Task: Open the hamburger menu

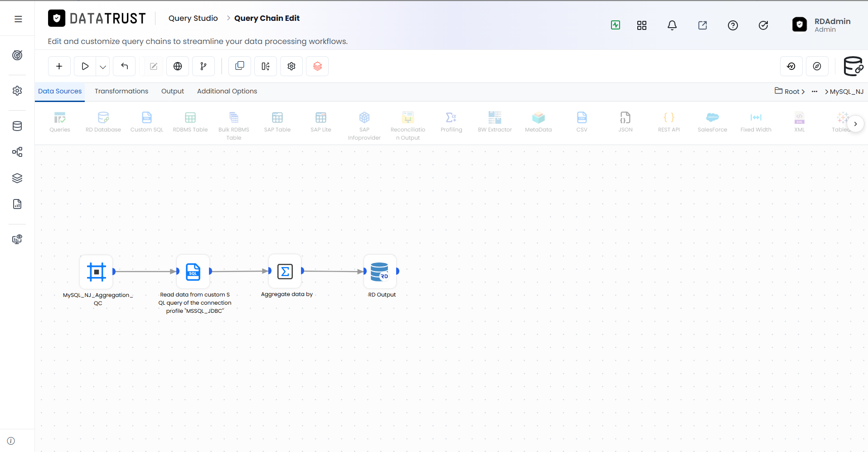Action: [18, 19]
